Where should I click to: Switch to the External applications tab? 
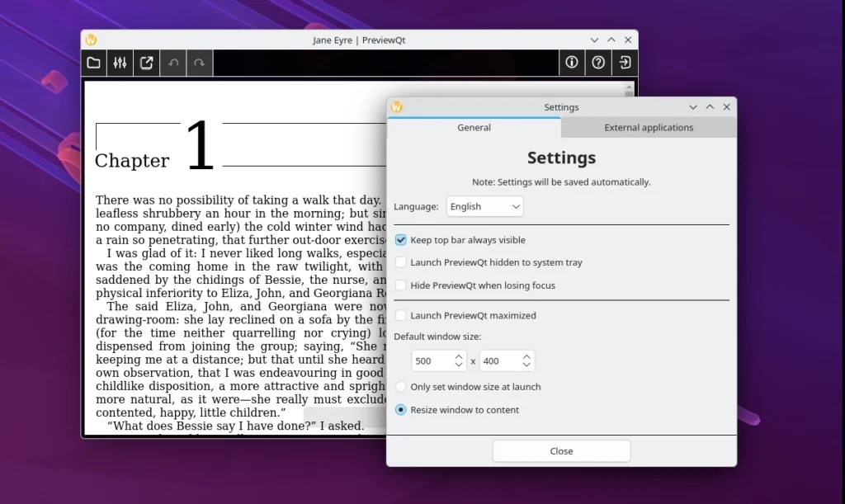pos(648,127)
